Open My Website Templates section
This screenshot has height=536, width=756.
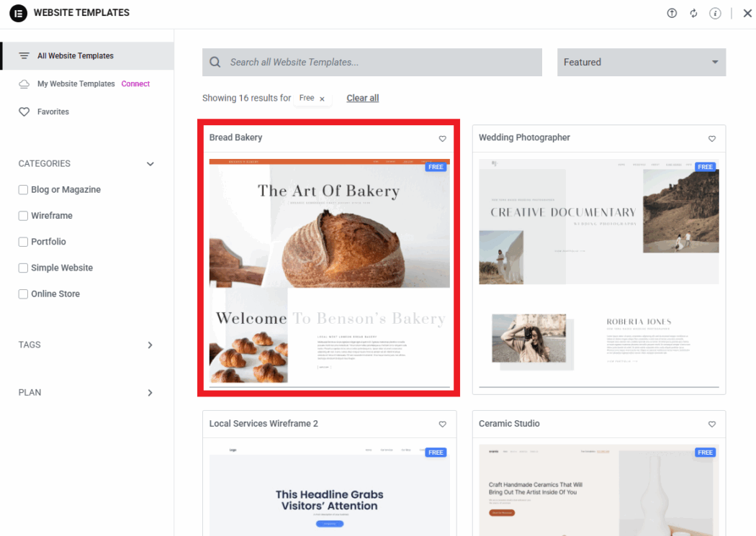(x=76, y=84)
